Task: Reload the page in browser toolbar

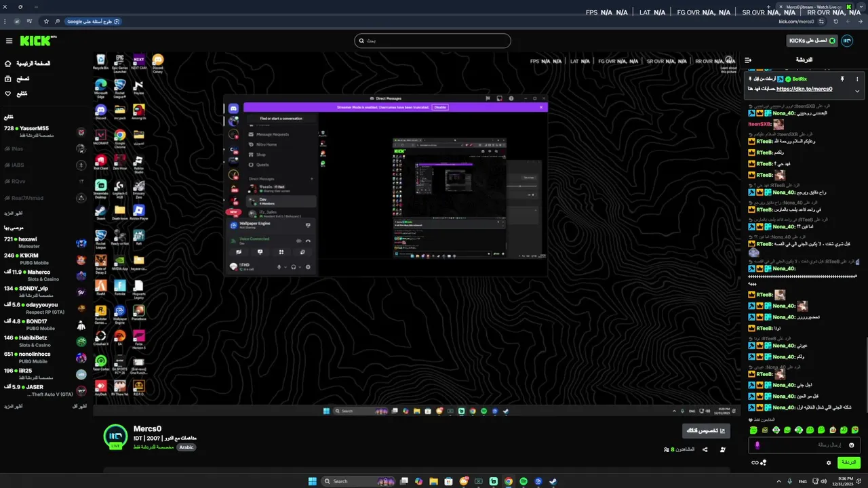Action: coord(835,22)
